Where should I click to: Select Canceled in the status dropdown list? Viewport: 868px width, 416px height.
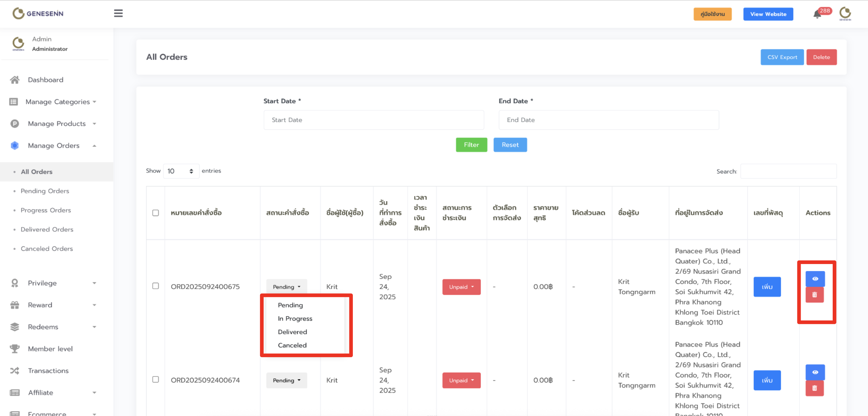[x=292, y=345]
